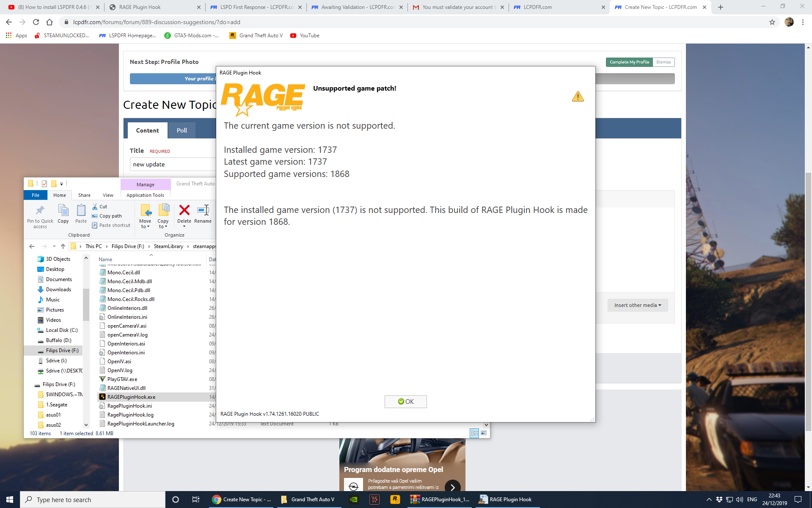
Task: Dismiss the profile completion notice
Action: [663, 62]
